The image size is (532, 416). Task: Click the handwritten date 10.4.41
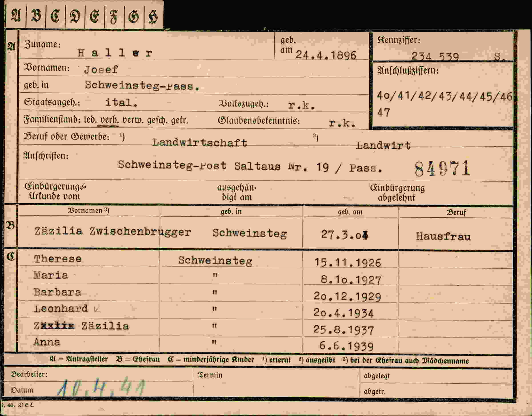point(101,387)
